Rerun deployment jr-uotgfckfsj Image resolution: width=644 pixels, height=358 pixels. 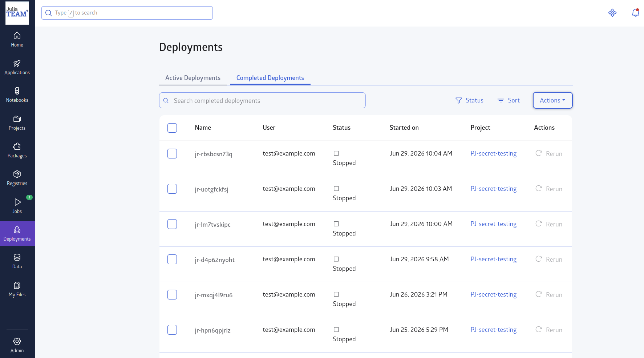coord(549,189)
